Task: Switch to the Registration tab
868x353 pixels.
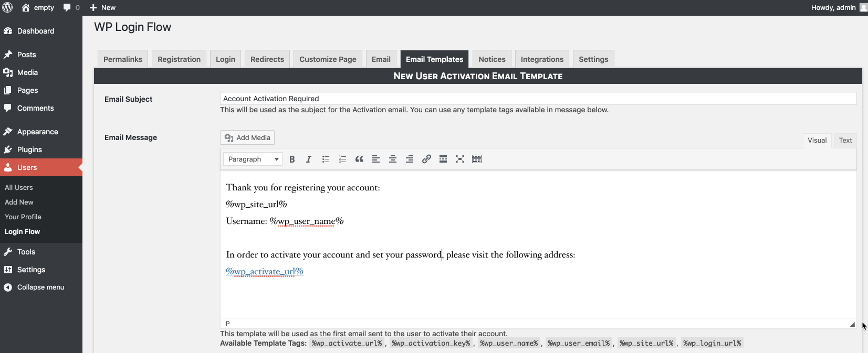Action: pos(179,59)
